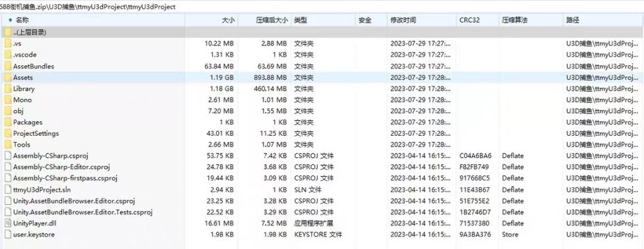Click the SLN 文件 type cell
This screenshot has height=249, width=644.
[308, 190]
